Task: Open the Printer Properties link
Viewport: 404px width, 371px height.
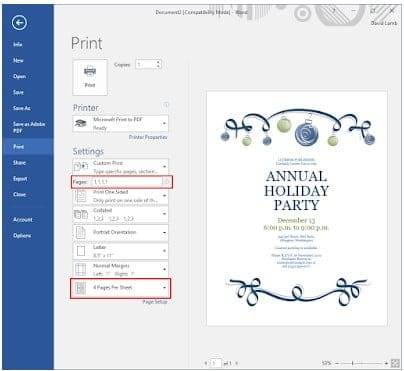Action: pyautogui.click(x=148, y=137)
